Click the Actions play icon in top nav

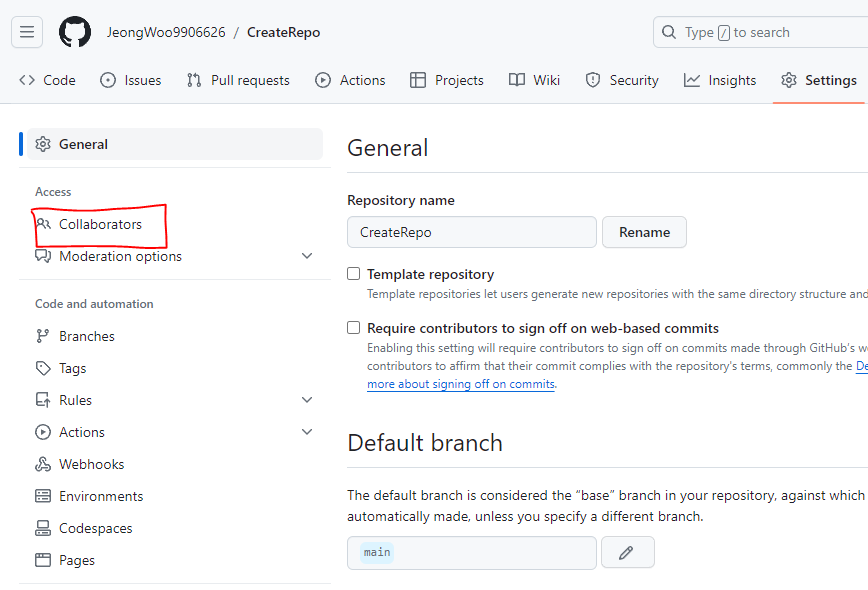point(323,80)
